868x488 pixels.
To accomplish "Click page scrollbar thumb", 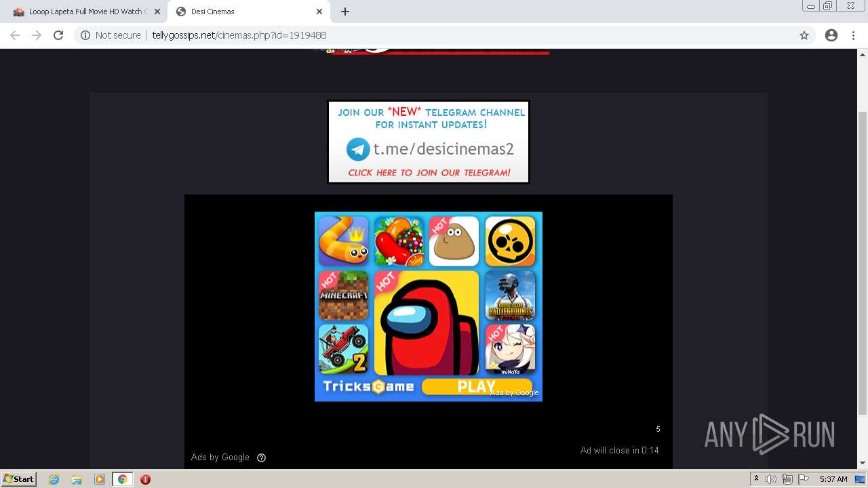I will [863, 263].
